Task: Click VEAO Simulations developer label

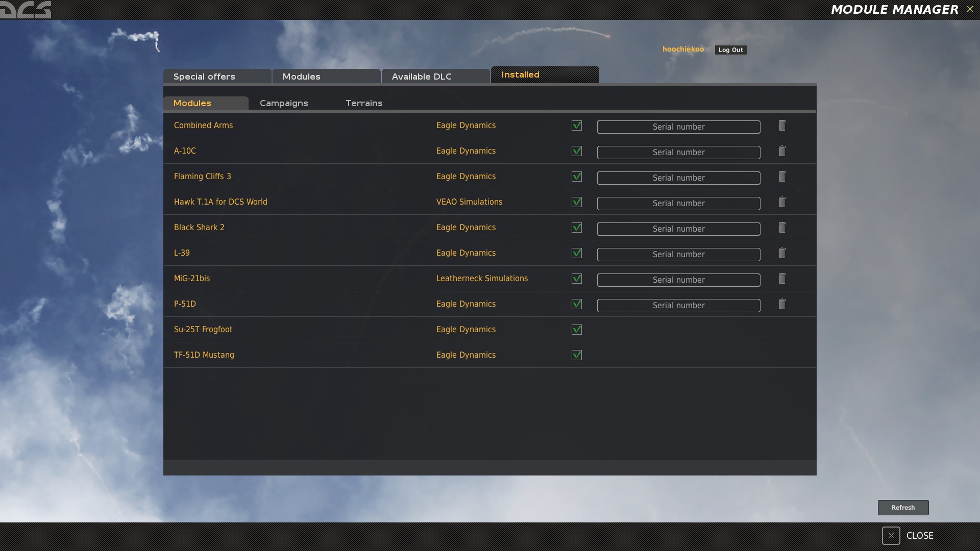Action: 469,202
